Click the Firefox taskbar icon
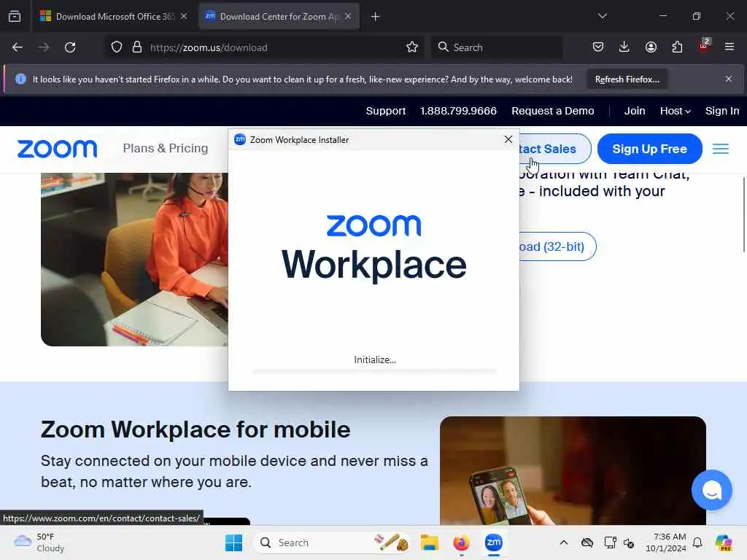Image resolution: width=747 pixels, height=560 pixels. pos(461,542)
